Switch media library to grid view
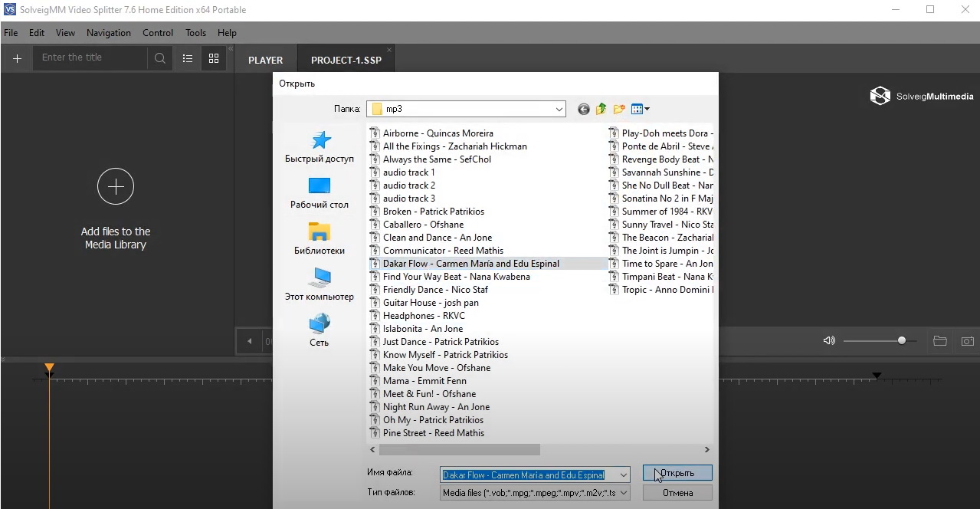Viewport: 980px width, 509px height. 214,58
